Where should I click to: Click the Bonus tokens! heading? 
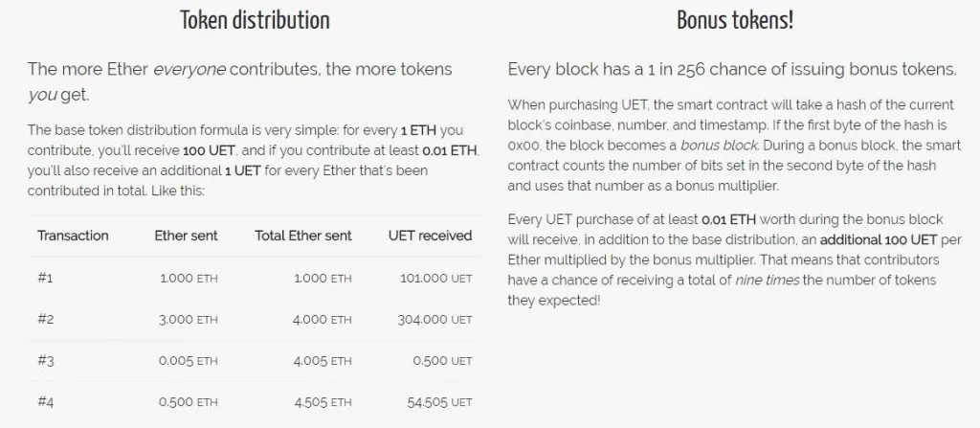click(x=734, y=20)
